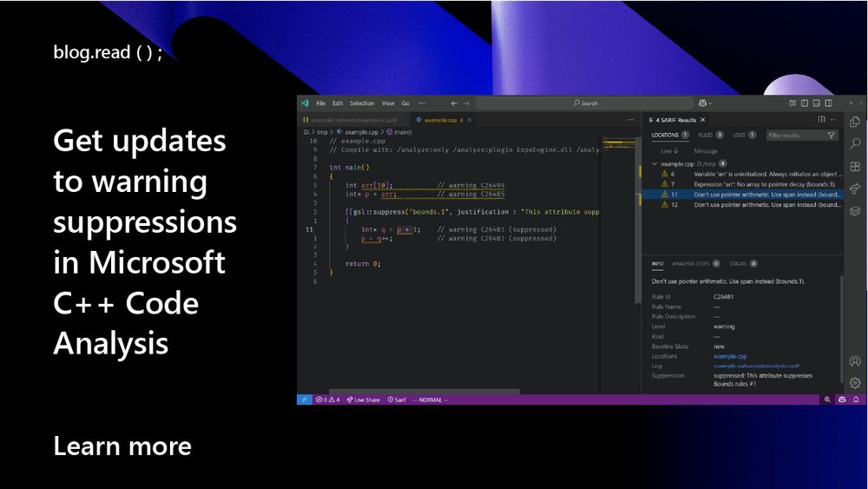Image resolution: width=868 pixels, height=489 pixels.
Task: Select the example.cpp editor tab
Action: (x=441, y=120)
